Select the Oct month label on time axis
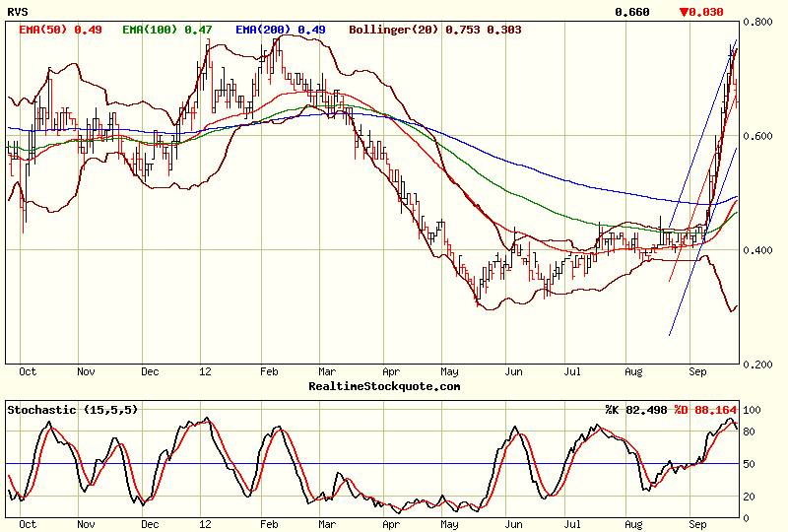 (28, 372)
